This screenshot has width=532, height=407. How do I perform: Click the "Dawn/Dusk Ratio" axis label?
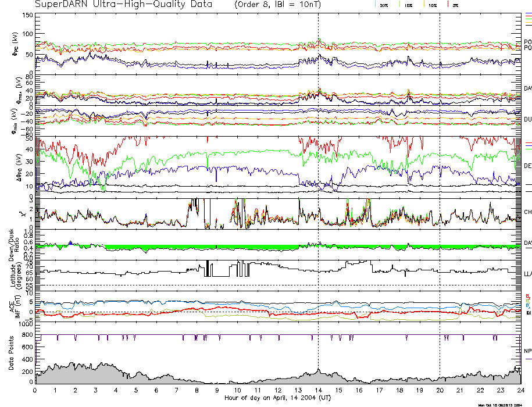click(14, 245)
